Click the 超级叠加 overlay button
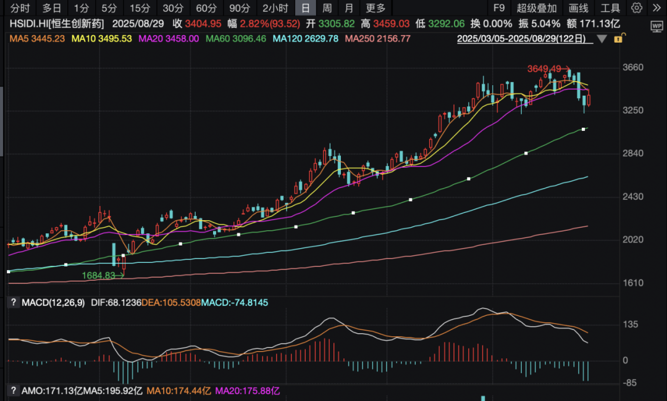This screenshot has width=667, height=401. pyautogui.click(x=536, y=8)
